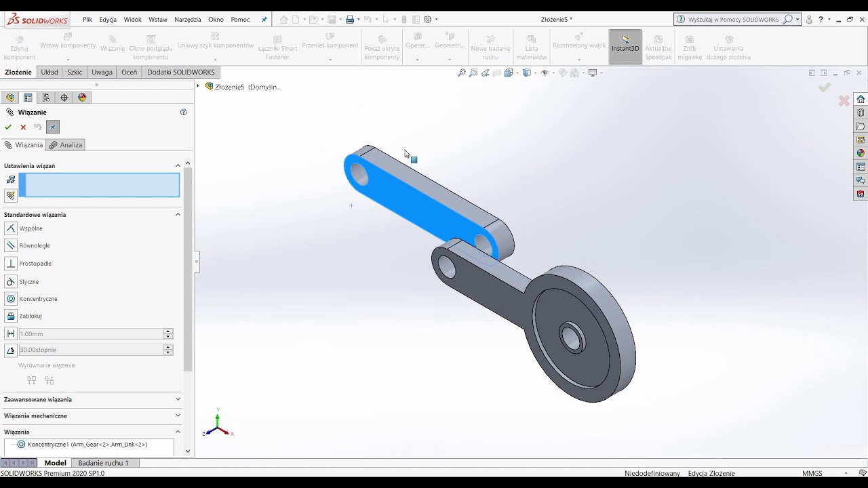This screenshot has width=868, height=488.
Task: Click the Previous View icon
Action: pos(485,73)
